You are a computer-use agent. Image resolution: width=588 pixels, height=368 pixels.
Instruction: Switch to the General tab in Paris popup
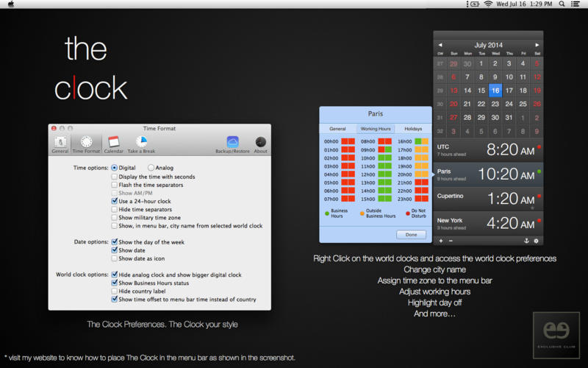(x=337, y=128)
